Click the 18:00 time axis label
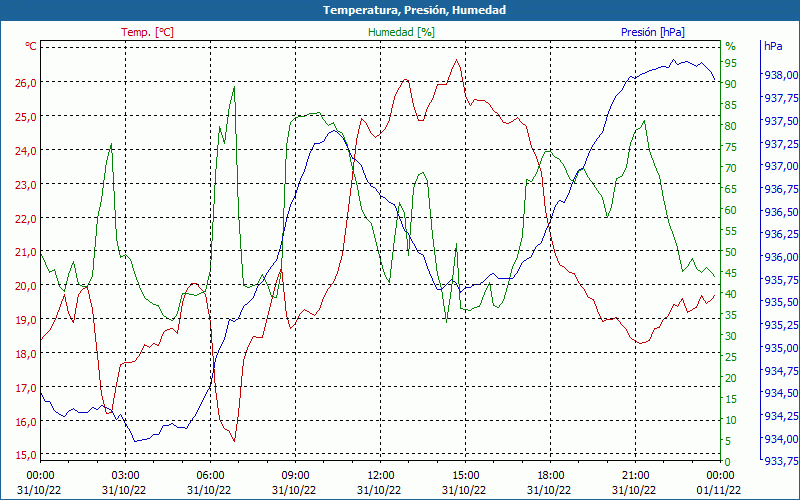Viewport: 800px width, 500px height. click(x=551, y=476)
